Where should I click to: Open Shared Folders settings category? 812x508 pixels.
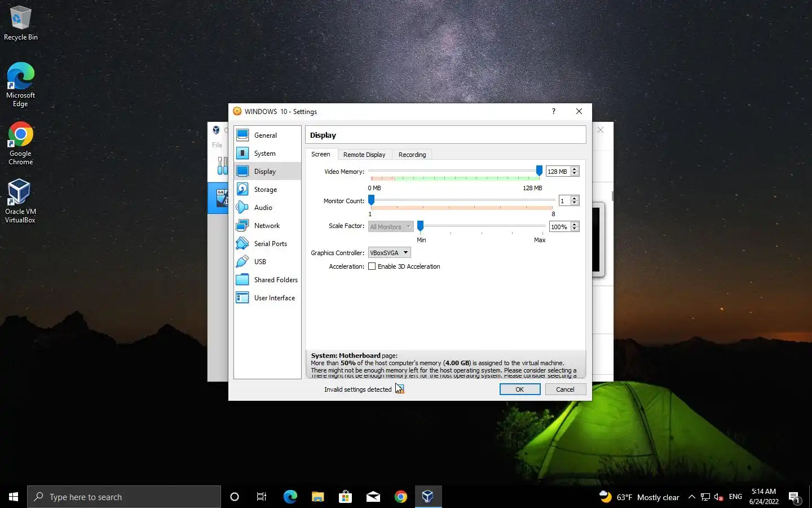tap(267, 280)
